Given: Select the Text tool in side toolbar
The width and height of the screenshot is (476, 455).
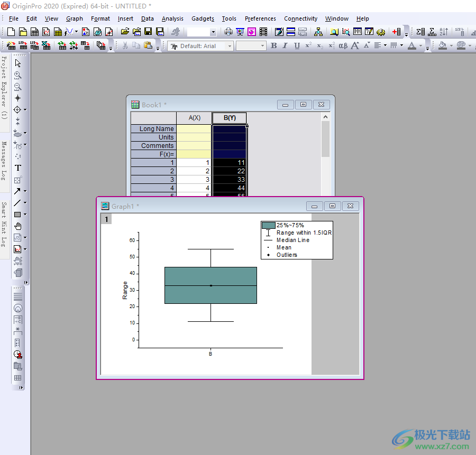Looking at the screenshot, I should click(x=17, y=168).
